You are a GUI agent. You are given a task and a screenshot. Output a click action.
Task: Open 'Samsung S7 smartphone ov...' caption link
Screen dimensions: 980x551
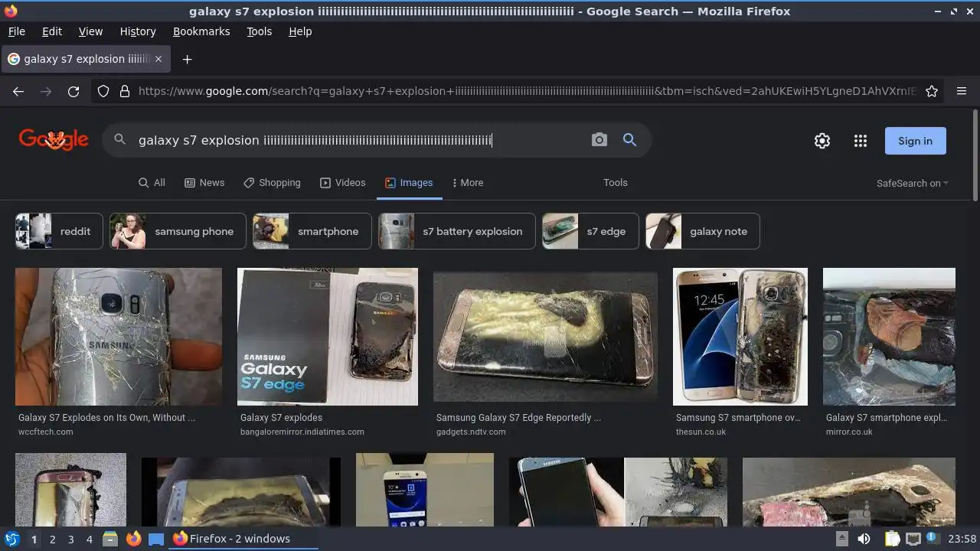point(738,418)
